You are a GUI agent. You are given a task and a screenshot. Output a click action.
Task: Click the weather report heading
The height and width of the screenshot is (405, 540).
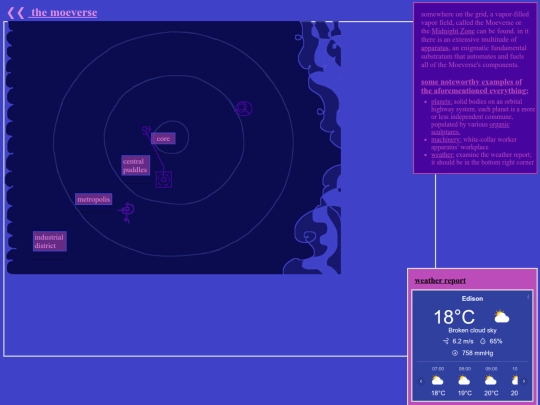(x=440, y=281)
